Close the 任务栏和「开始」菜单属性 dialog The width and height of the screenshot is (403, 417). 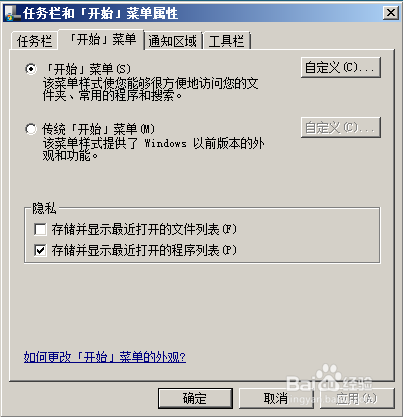click(x=390, y=13)
